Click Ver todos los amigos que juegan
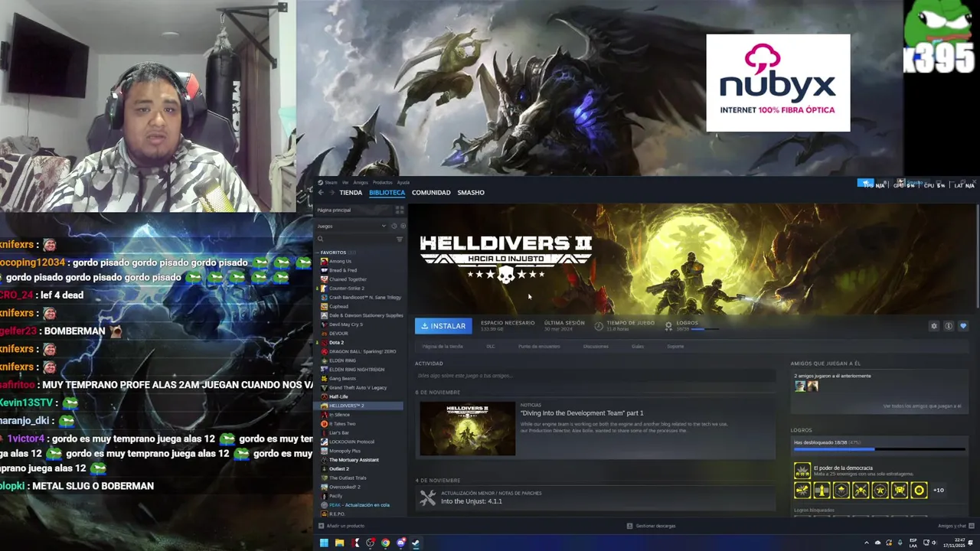 coord(922,406)
